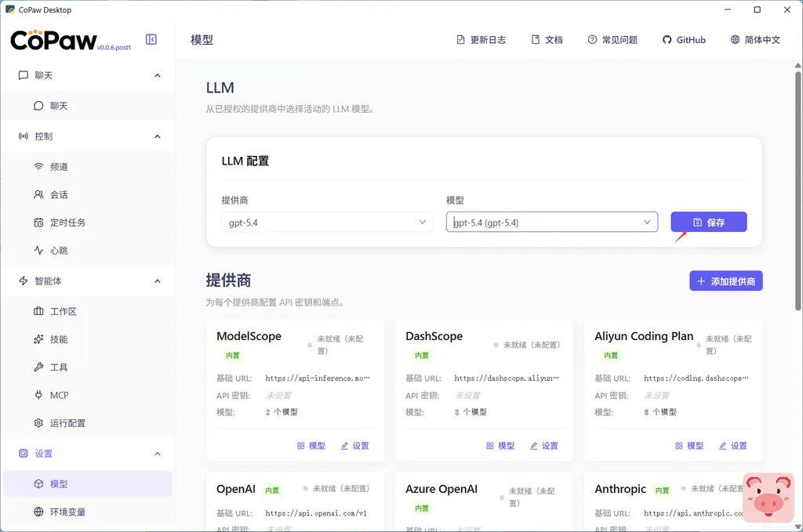
Task: Click the Azure OpenAI provider title
Action: (441, 489)
